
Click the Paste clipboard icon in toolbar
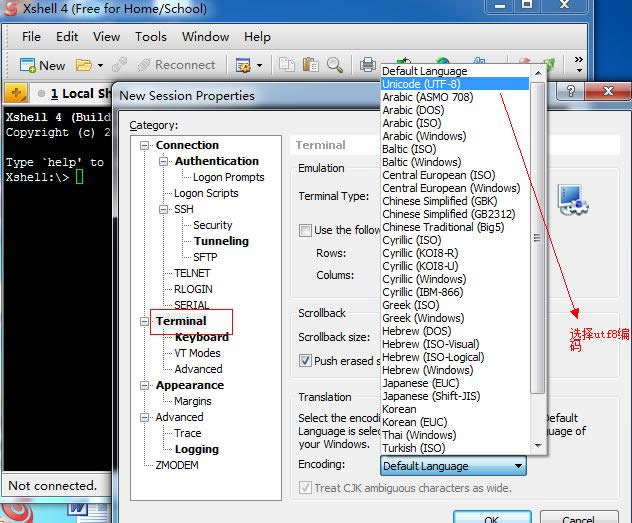[x=310, y=65]
